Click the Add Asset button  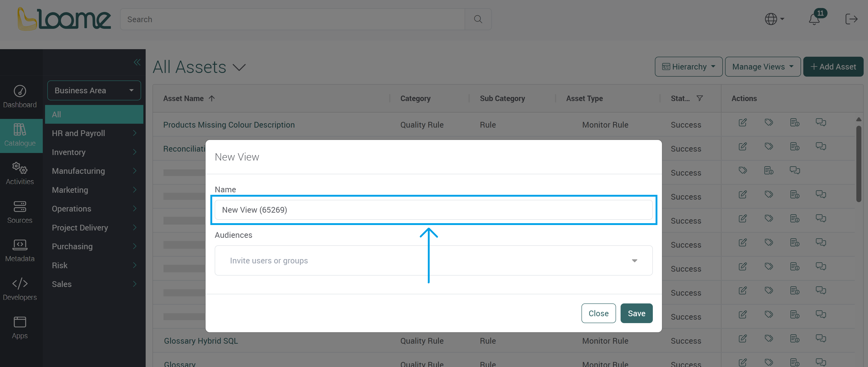833,67
